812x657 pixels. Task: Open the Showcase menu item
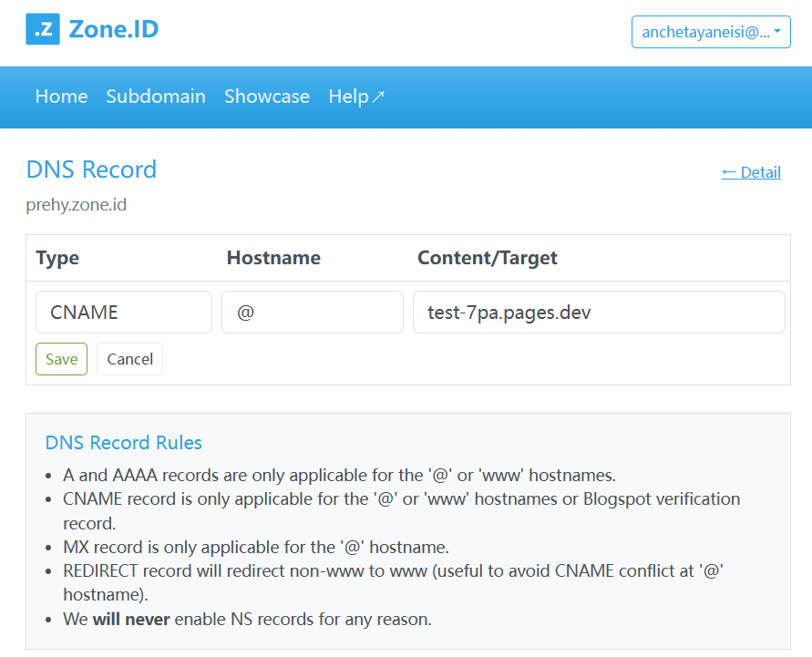click(267, 97)
